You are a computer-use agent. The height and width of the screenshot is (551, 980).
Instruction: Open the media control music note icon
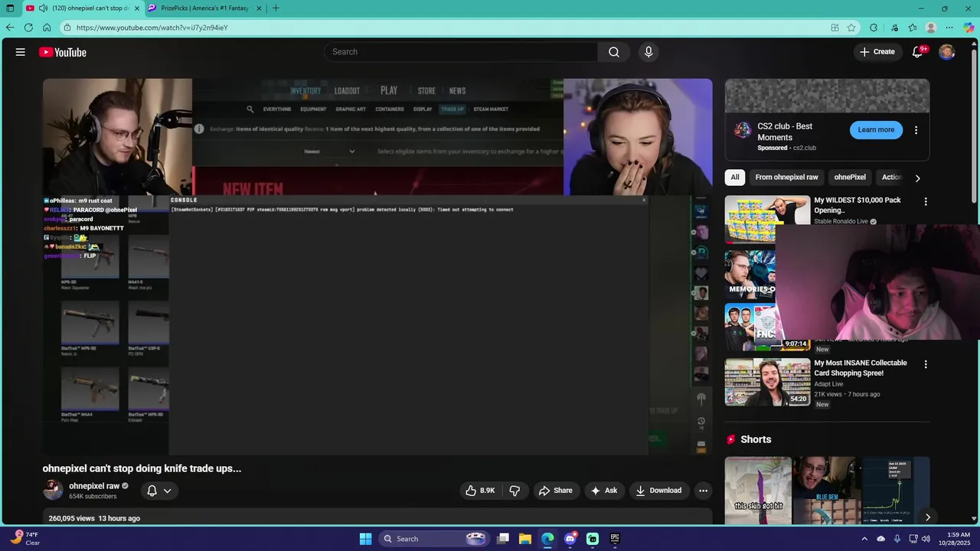894,28
